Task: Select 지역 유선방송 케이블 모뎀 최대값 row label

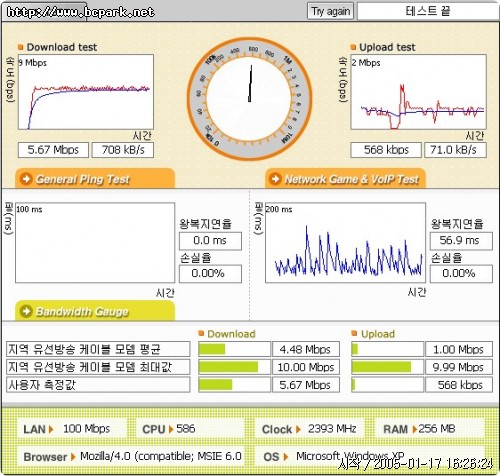Action: click(98, 367)
